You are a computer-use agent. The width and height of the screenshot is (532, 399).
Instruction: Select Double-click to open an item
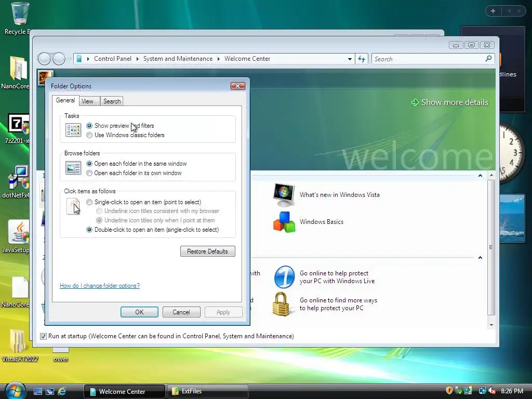(x=89, y=230)
